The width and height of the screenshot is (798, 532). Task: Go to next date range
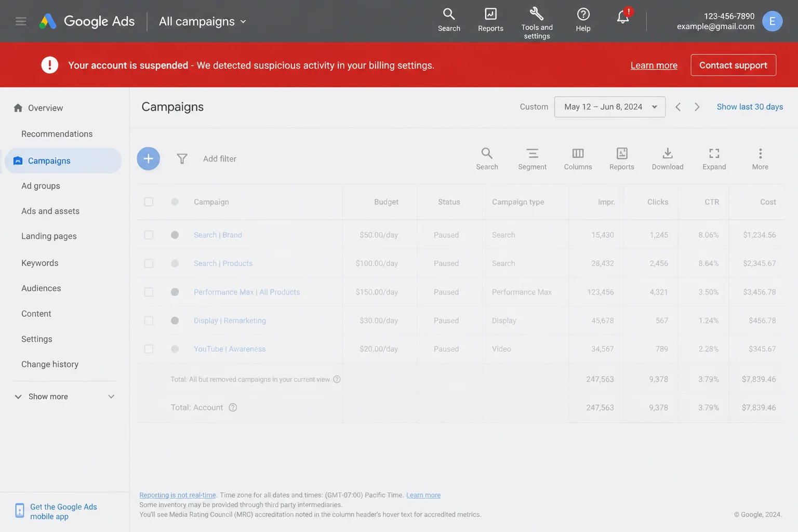tap(697, 107)
